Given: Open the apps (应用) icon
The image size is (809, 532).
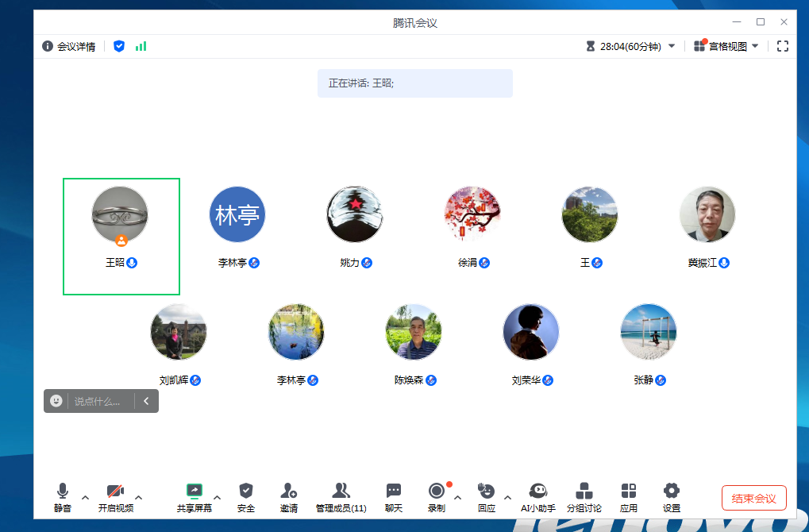Looking at the screenshot, I should click(x=629, y=491).
